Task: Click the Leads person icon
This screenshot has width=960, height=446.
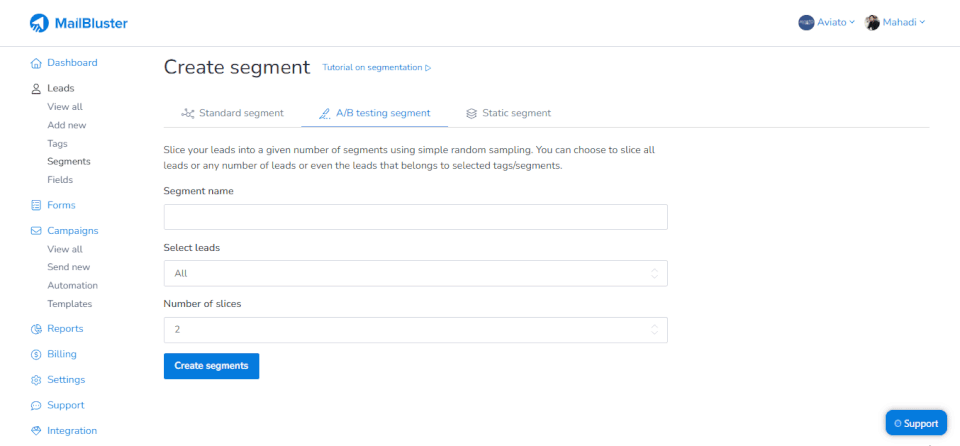Action: (x=36, y=89)
